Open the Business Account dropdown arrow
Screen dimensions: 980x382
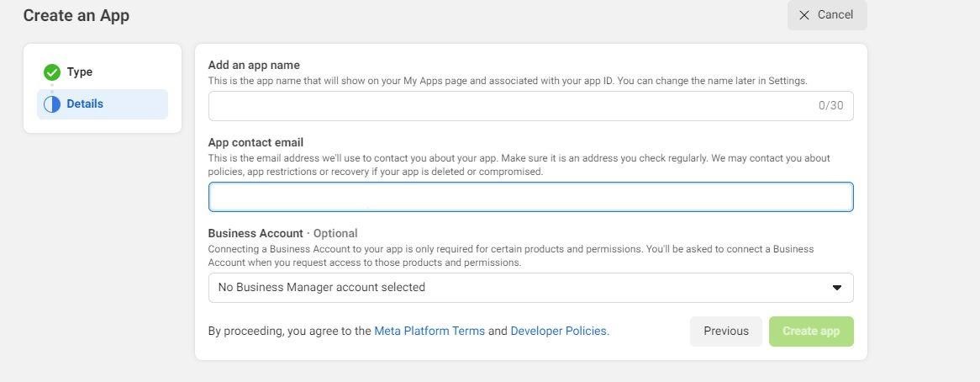point(837,288)
